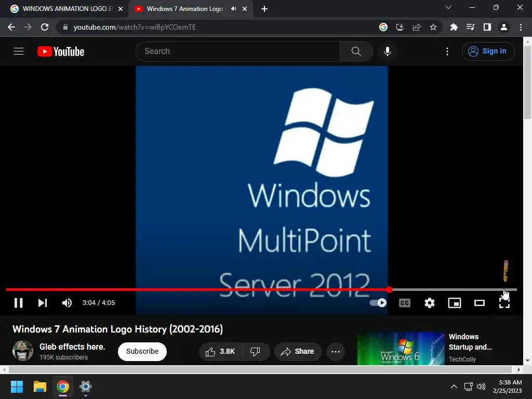Viewport: 532px width, 399px height.
Task: Open Settings from the taskbar
Action: (86, 387)
